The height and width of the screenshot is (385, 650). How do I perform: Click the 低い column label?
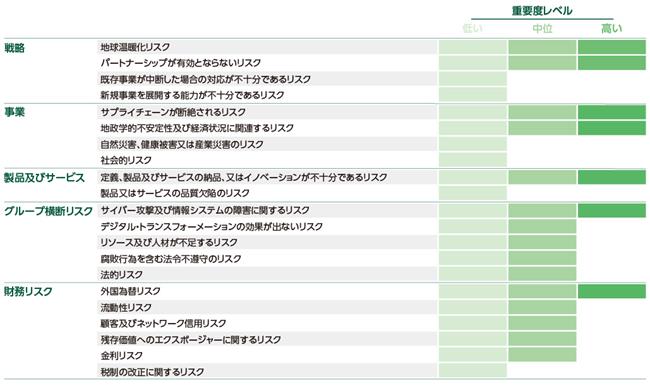coord(473,29)
